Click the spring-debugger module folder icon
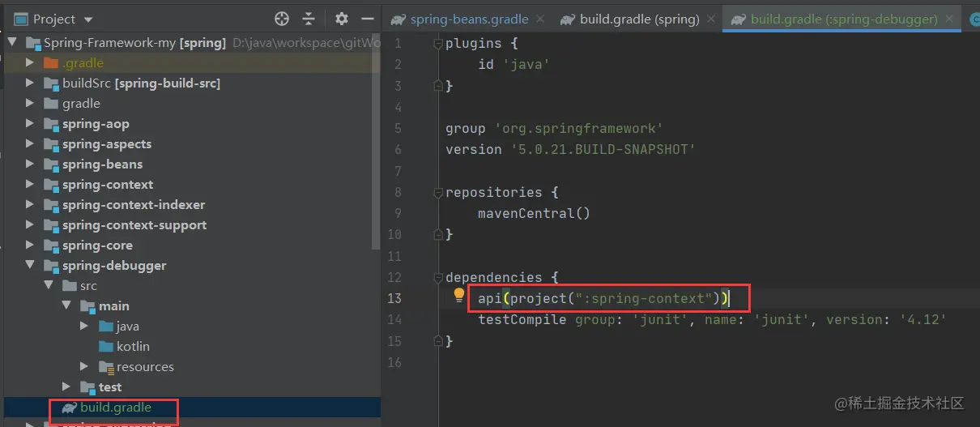Image resolution: width=980 pixels, height=427 pixels. point(51,265)
